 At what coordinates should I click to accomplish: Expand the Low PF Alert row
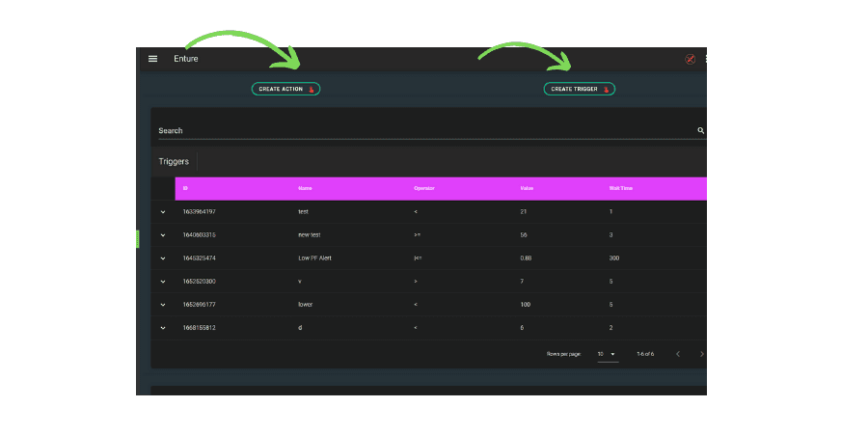[x=163, y=258]
